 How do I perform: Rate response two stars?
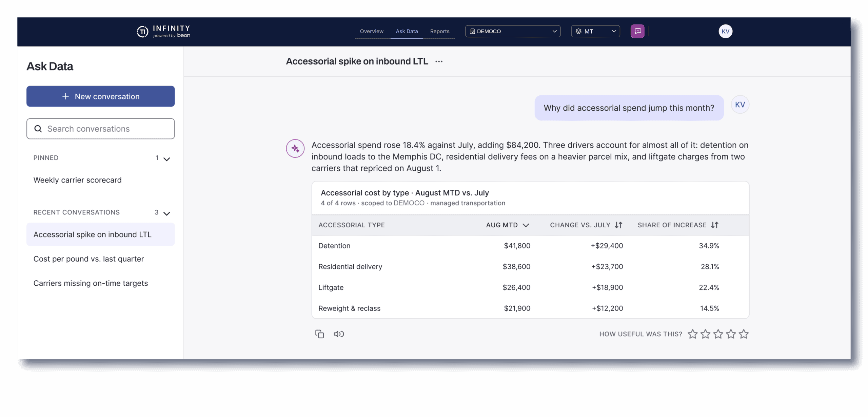click(705, 334)
